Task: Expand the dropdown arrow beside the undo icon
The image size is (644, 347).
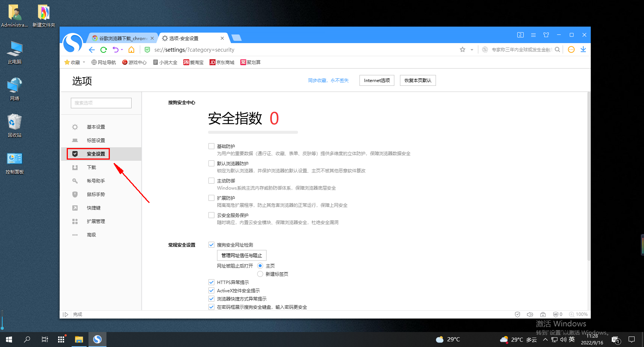Action: coord(122,50)
